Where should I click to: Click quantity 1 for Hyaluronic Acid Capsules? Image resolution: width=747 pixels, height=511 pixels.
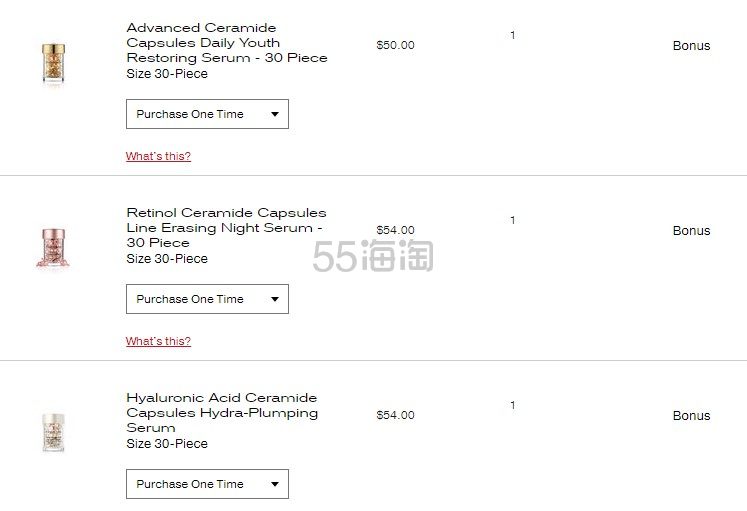[513, 406]
